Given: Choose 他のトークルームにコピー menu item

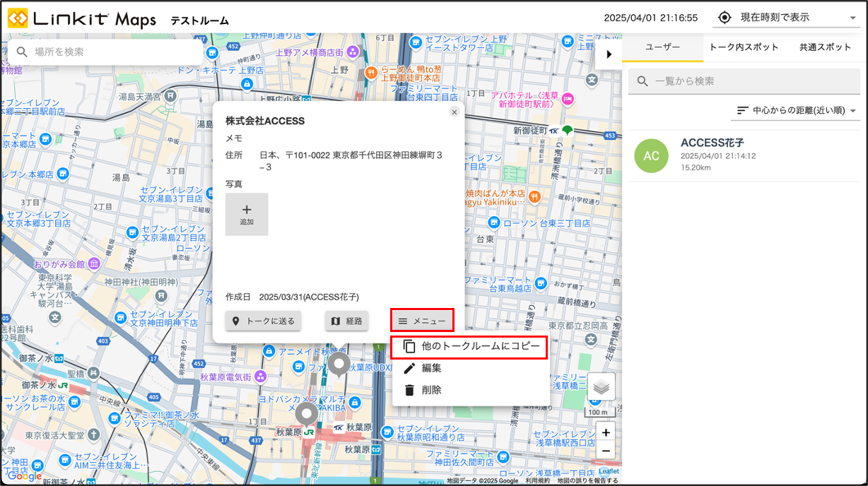Looking at the screenshot, I should [470, 346].
